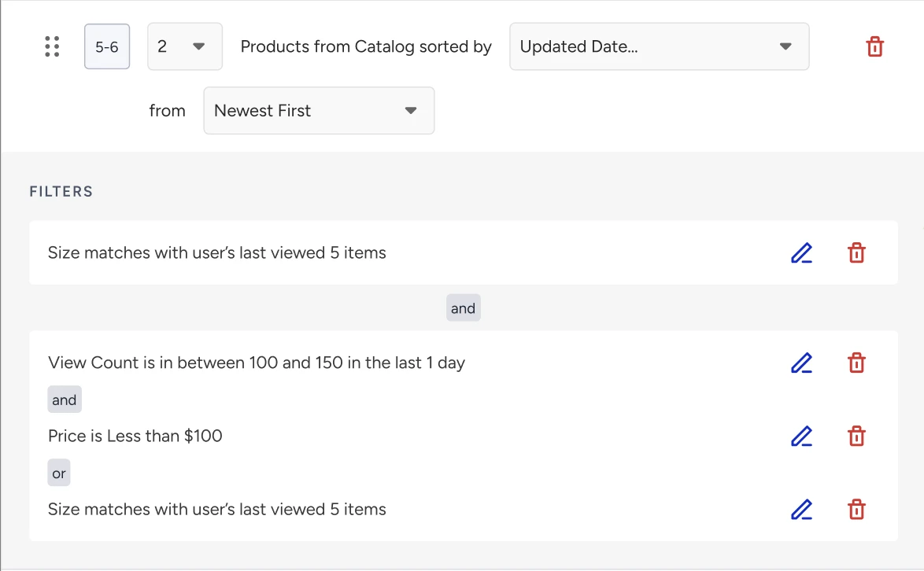Edit the View Count filter
This screenshot has height=571, width=924.
click(x=801, y=363)
